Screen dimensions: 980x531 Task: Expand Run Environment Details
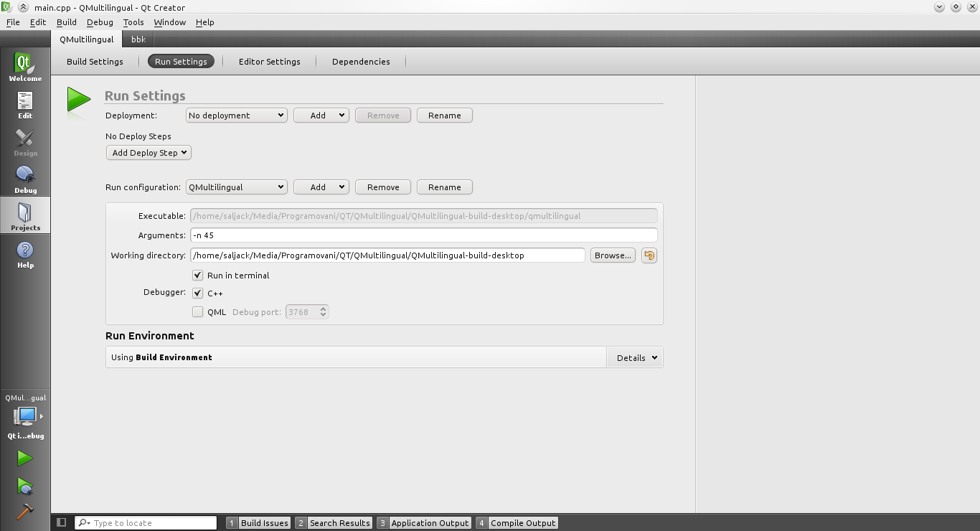coord(634,357)
